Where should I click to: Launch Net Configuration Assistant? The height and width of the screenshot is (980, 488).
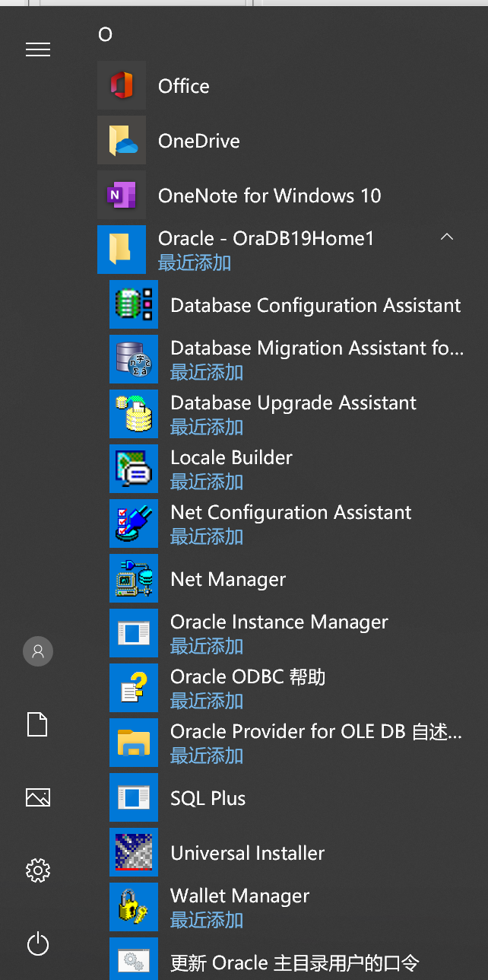tap(290, 512)
